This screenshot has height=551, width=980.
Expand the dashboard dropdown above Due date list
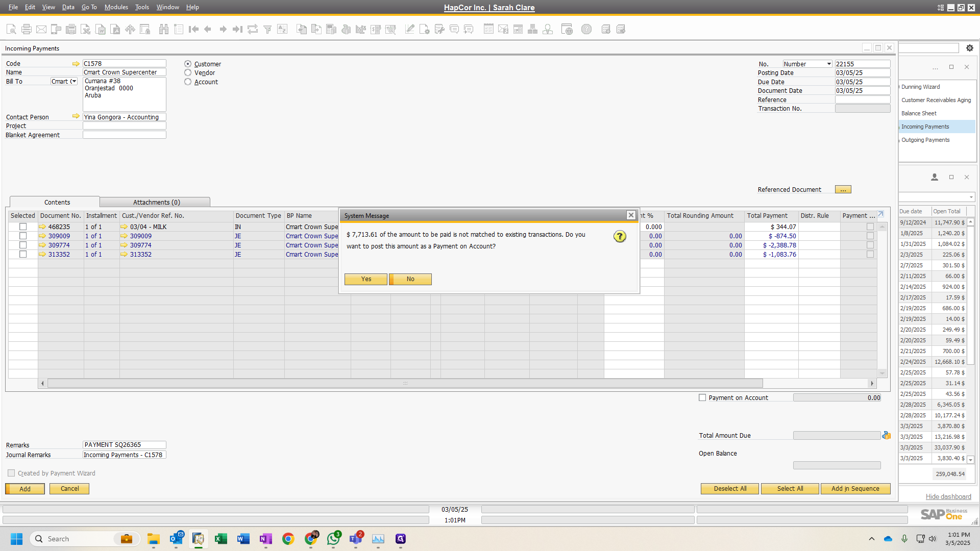tap(971, 197)
